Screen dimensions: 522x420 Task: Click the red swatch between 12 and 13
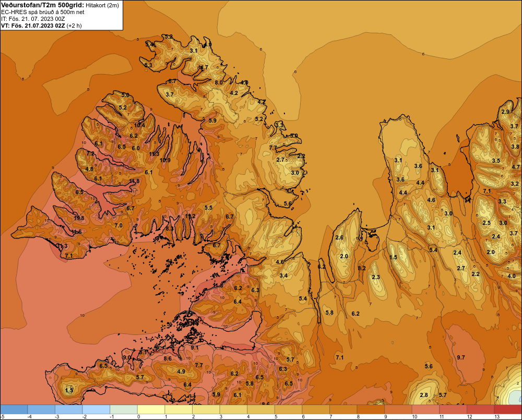click(x=481, y=410)
